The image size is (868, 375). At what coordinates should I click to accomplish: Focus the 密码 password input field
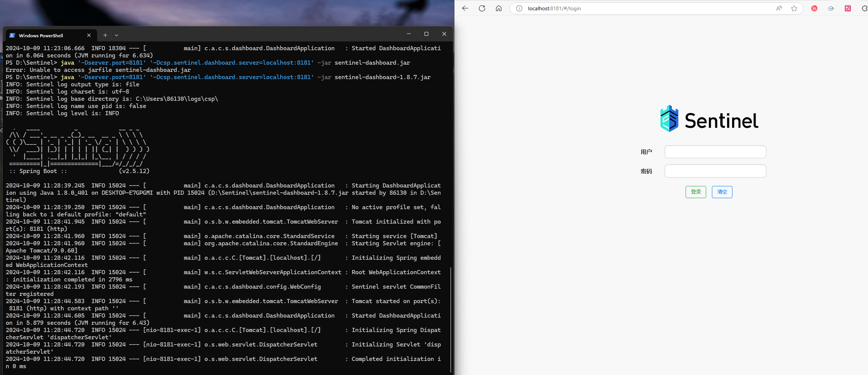[715, 171]
